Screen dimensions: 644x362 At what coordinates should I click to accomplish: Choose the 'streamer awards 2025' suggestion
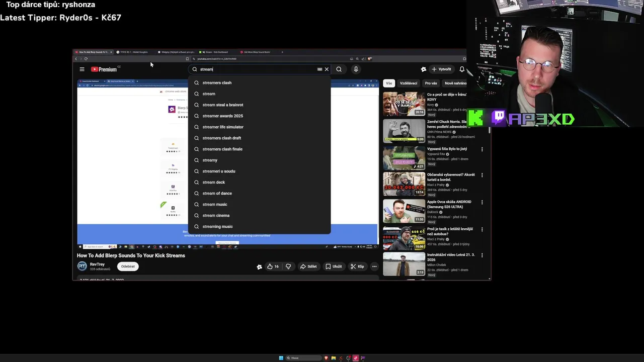[260, 116]
